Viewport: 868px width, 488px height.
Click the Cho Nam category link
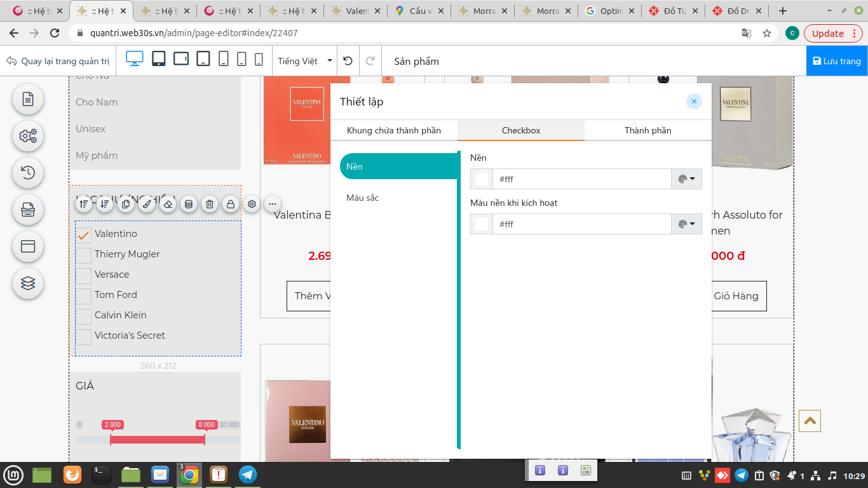click(97, 102)
